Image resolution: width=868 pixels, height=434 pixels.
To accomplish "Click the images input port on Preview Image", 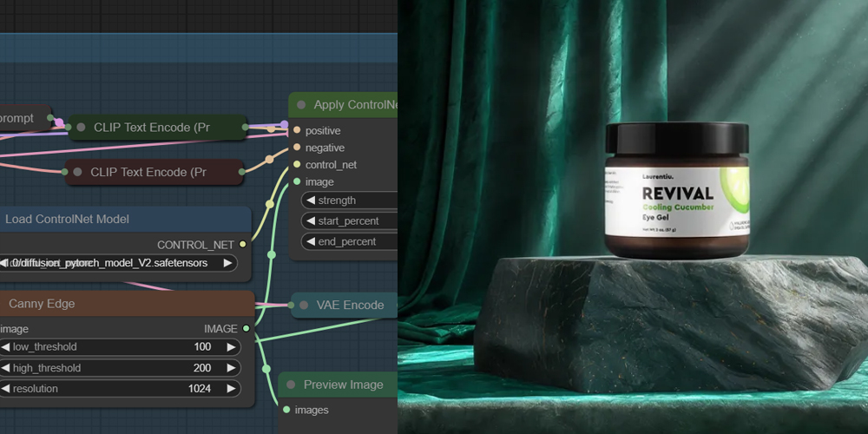I will pos(286,410).
